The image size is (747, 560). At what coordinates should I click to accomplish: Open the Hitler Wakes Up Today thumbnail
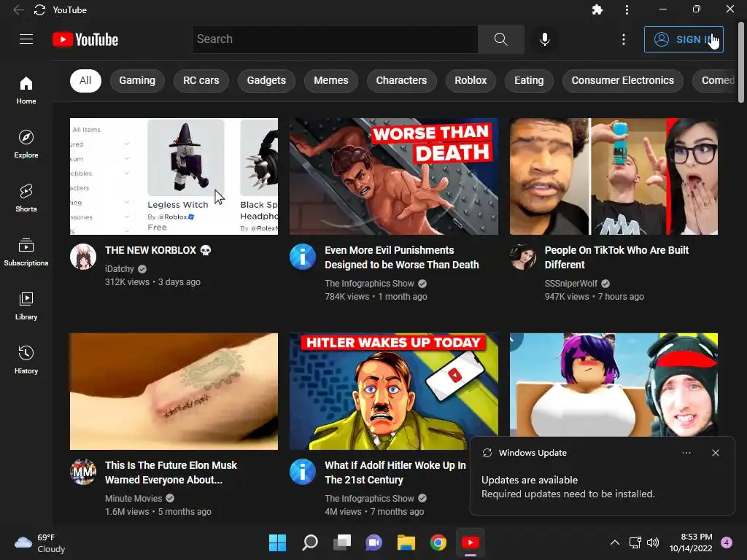(393, 392)
